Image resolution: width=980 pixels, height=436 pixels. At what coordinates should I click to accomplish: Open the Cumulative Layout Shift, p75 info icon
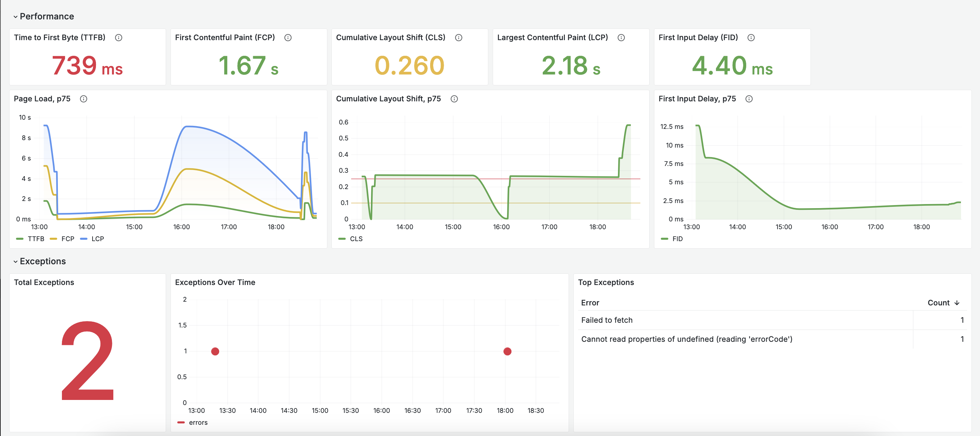click(x=454, y=98)
